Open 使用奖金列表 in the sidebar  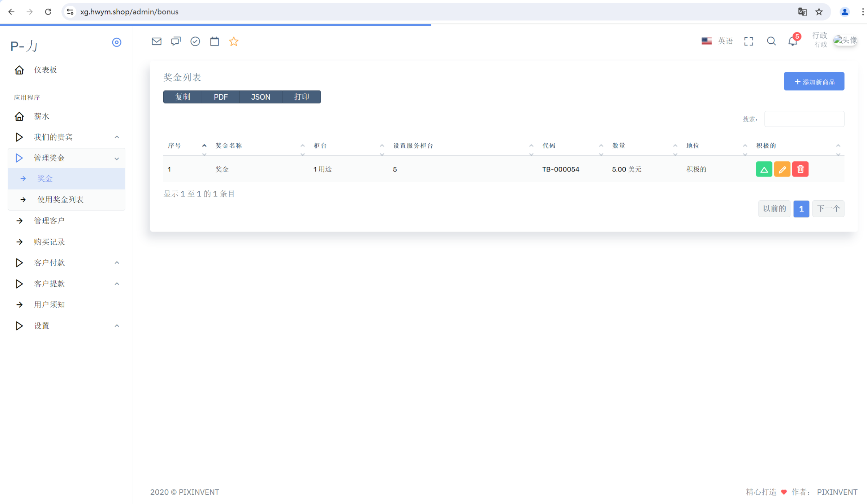pos(61,200)
